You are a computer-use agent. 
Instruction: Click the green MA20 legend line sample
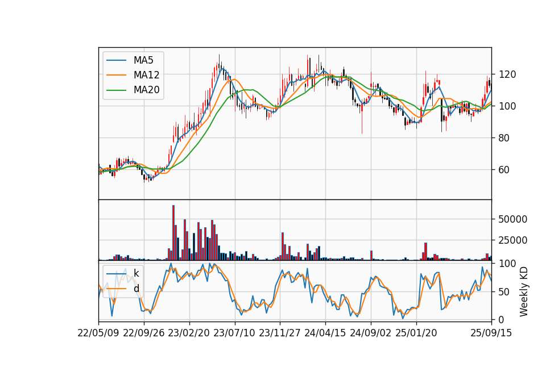(x=116, y=90)
